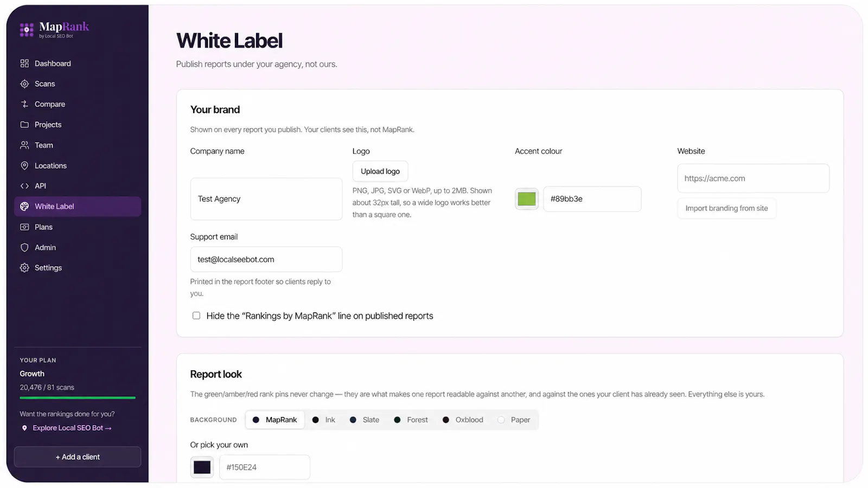
Task: Open the Projects folder icon
Action: tap(24, 125)
